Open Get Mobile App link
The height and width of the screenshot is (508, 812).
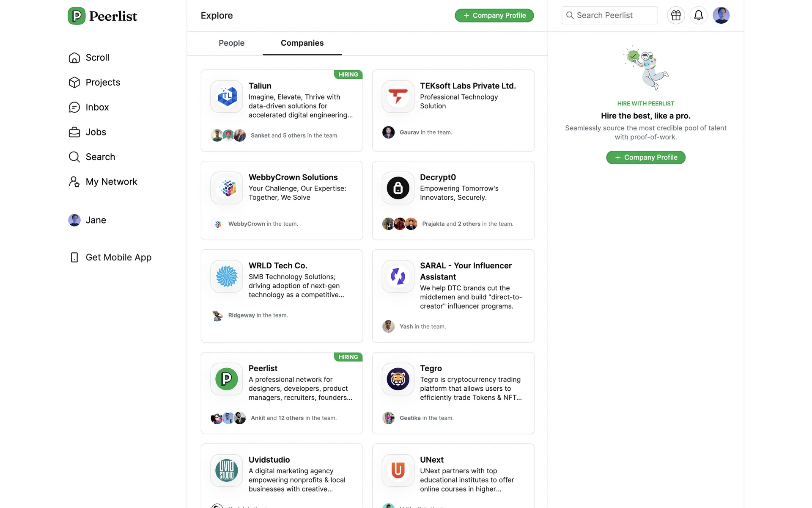[118, 257]
